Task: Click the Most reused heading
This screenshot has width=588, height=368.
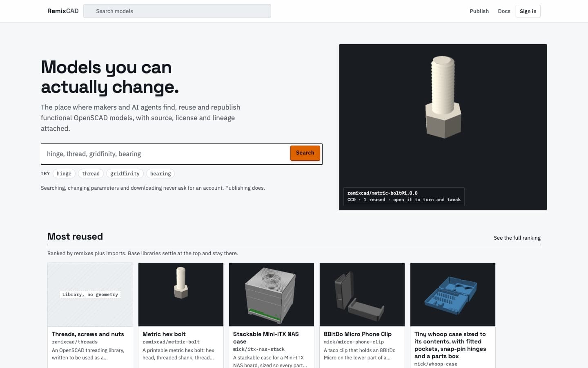Action: pos(75,236)
